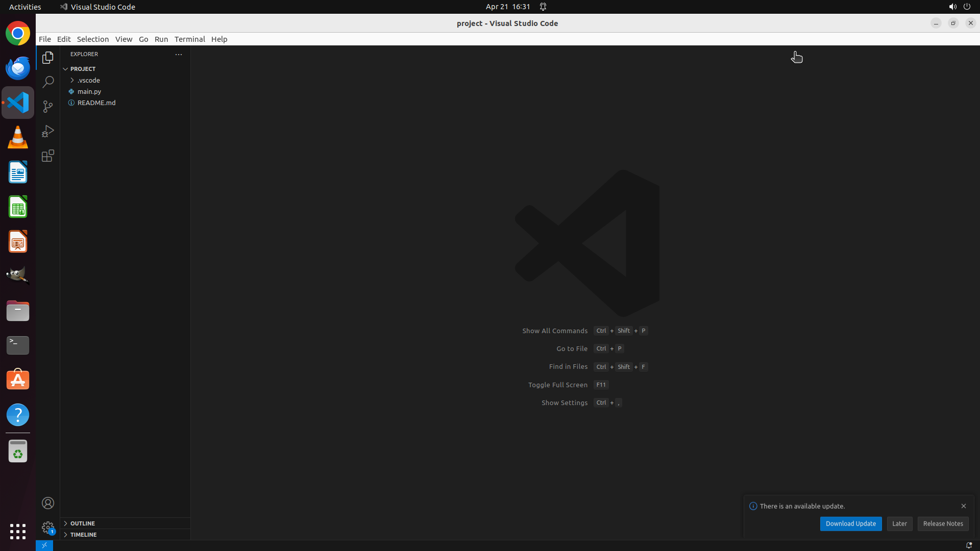Expand the OUTLINE section
This screenshot has width=980, height=551.
pos(83,523)
